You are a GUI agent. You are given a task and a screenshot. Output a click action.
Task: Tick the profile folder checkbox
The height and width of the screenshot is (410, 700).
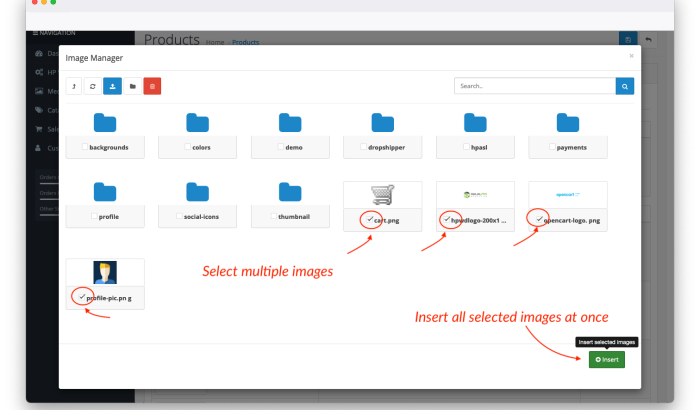pos(94,216)
